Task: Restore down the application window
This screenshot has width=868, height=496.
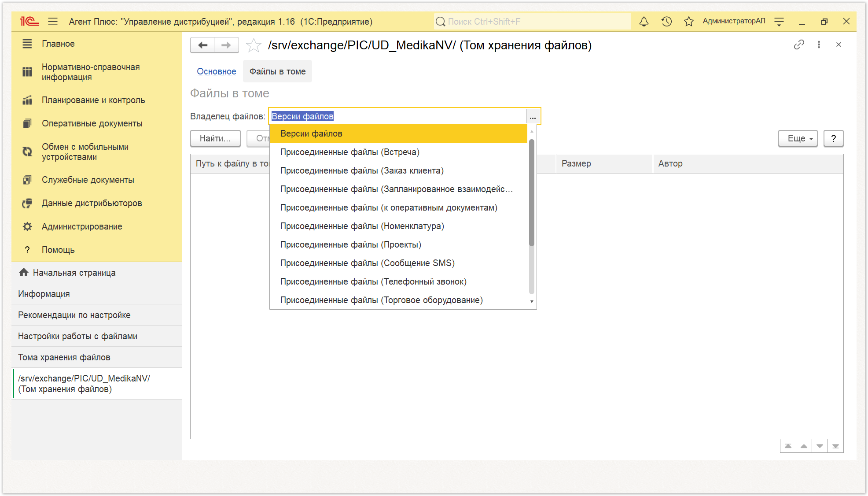Action: [824, 21]
